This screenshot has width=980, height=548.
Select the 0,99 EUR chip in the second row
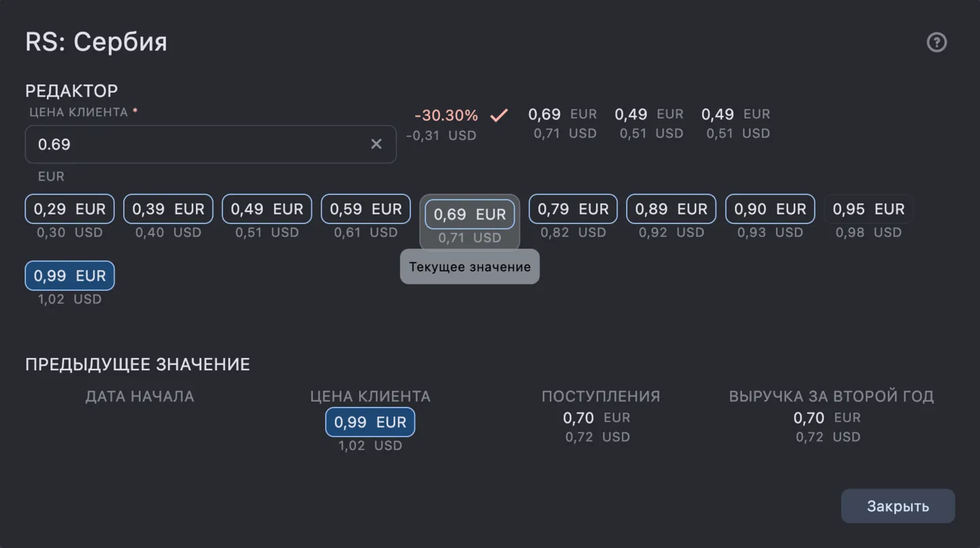[x=69, y=276]
